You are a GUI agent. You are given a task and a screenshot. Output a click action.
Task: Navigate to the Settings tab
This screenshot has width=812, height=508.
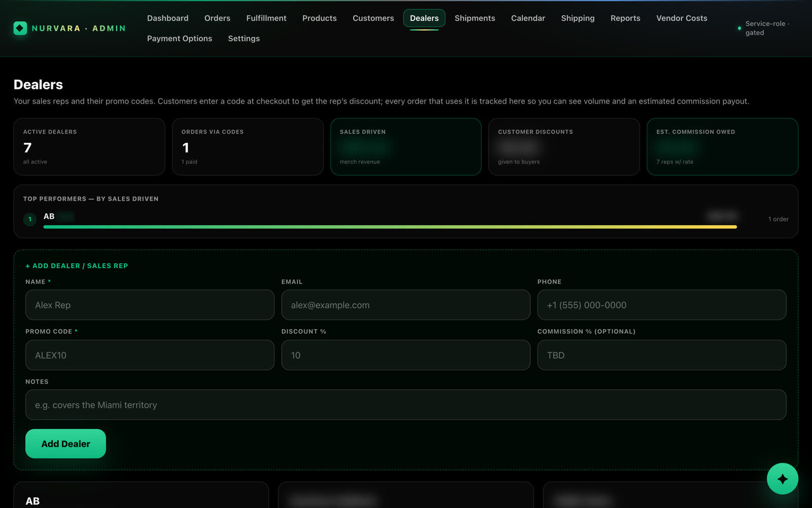[244, 39]
